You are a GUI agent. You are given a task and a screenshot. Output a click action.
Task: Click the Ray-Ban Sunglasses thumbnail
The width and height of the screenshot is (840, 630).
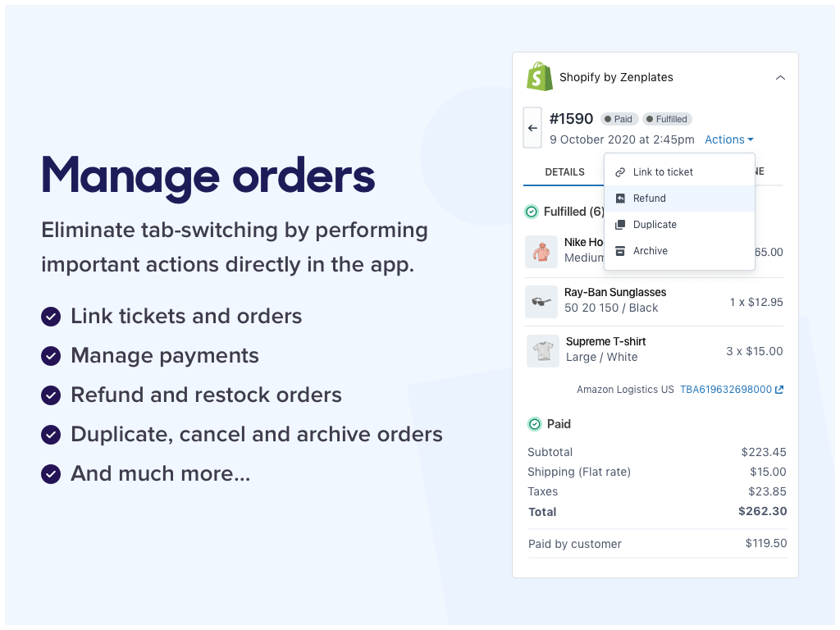coord(541,301)
